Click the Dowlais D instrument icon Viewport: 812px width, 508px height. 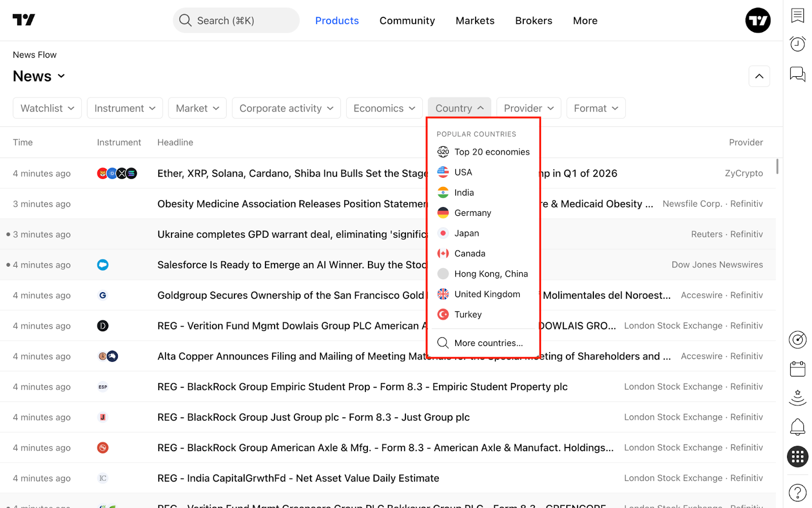click(103, 326)
